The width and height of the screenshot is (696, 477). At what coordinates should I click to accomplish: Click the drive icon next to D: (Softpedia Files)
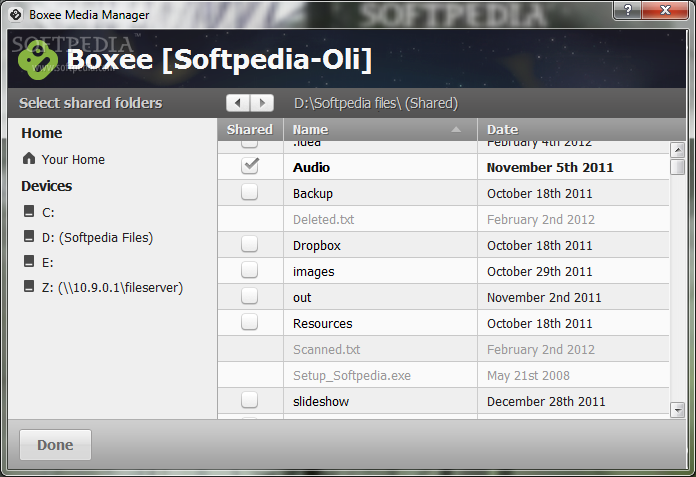(29, 236)
